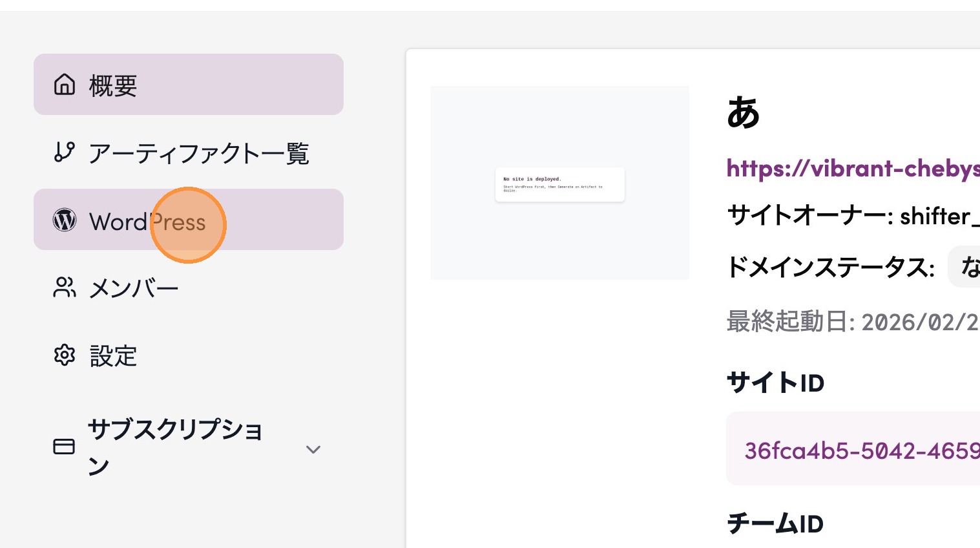Click the サブスクリプション text label
980x548 pixels.
(x=174, y=447)
